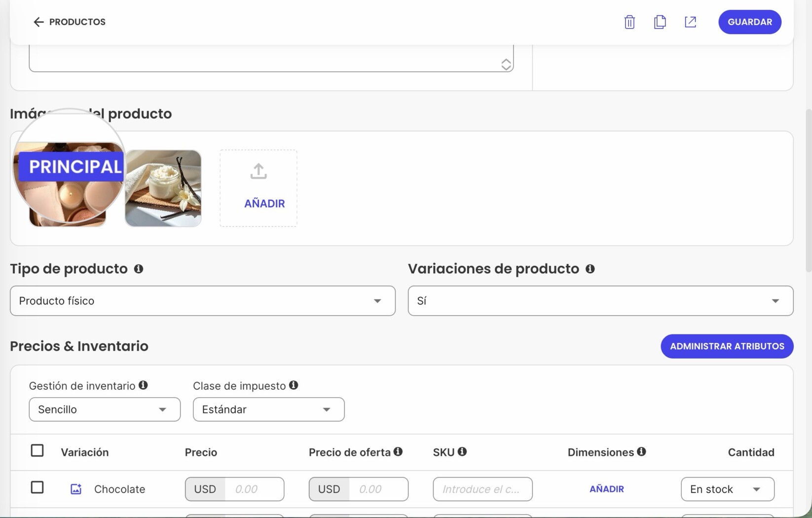Click the description textarea resize stepper arrows
This screenshot has width=812, height=518.
(506, 65)
